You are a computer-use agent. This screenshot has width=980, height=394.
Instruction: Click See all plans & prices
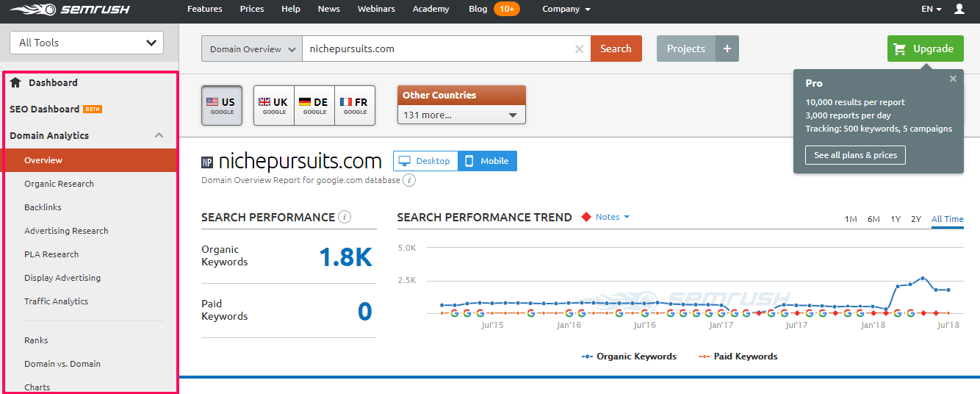(856, 155)
